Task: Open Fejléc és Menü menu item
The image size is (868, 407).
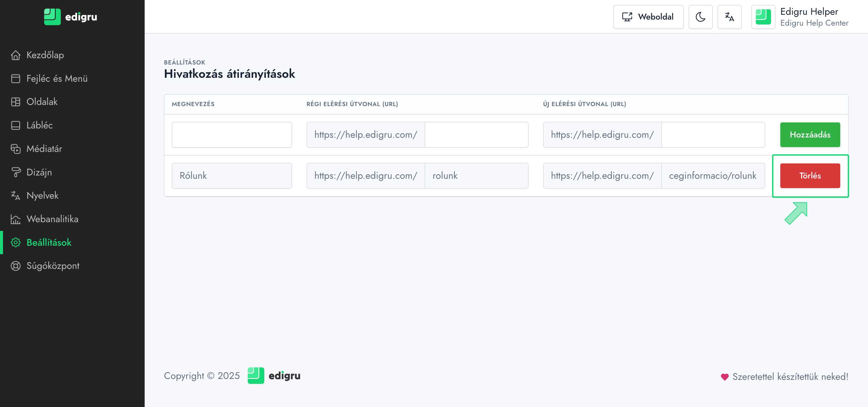Action: point(57,78)
